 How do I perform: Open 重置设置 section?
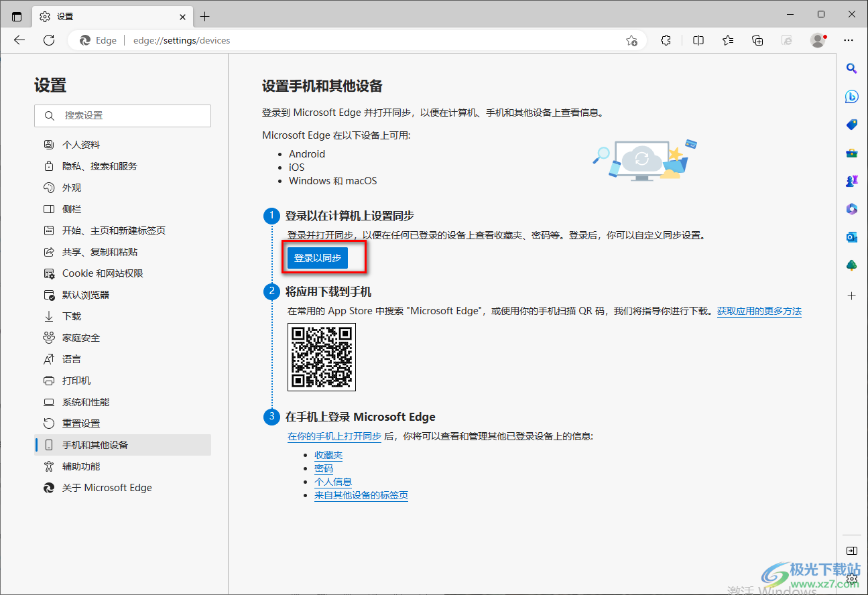[x=123, y=423]
